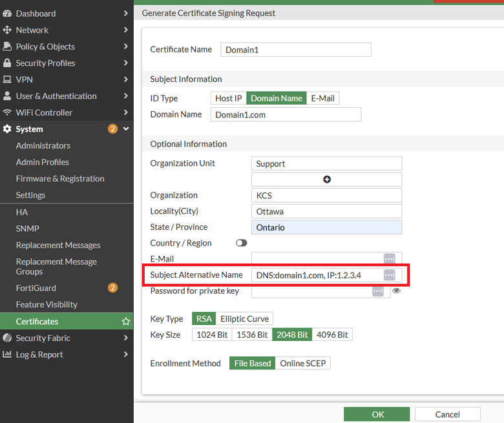Image resolution: width=504 pixels, height=423 pixels.
Task: Click the Security Fabric icon
Action: click(x=7, y=338)
